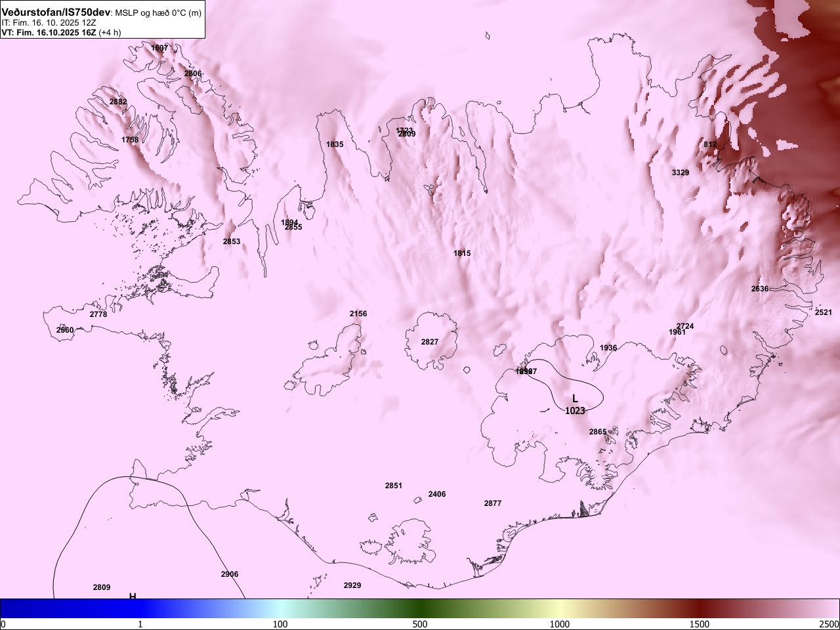Select the height label 812
The height and width of the screenshot is (630, 840).
pyautogui.click(x=710, y=144)
